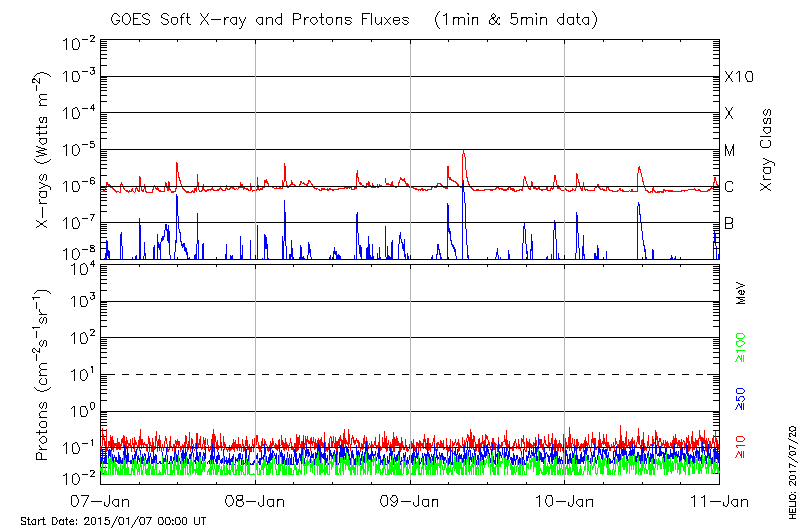This screenshot has width=800, height=530.
Task: Click the MeV units label
Action: coord(741,294)
